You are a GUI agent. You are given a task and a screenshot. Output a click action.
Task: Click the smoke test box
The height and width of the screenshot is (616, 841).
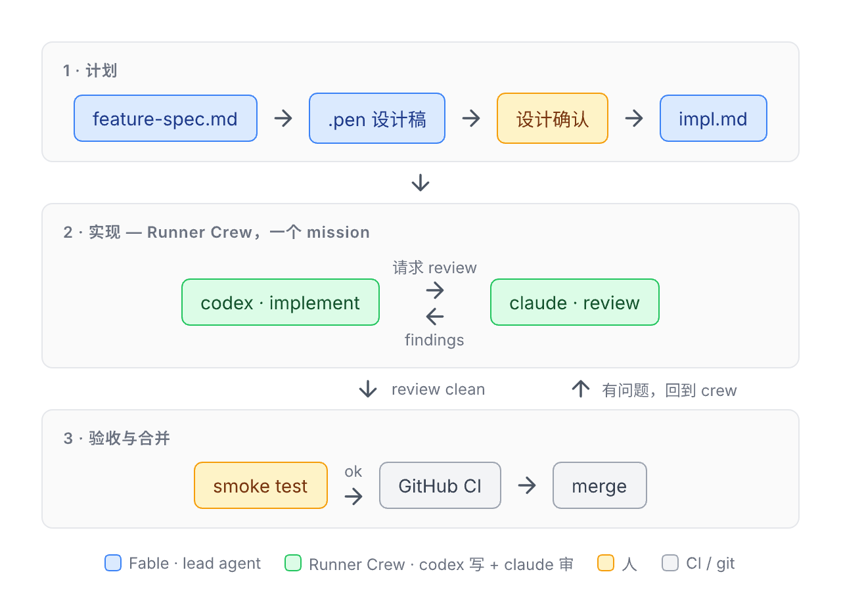tap(261, 485)
